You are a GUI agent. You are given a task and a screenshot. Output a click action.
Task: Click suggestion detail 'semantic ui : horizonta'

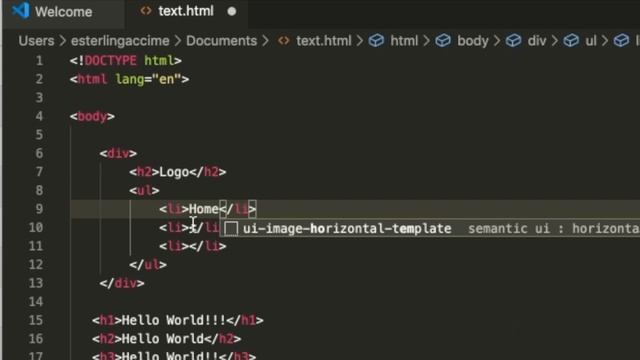click(x=554, y=229)
